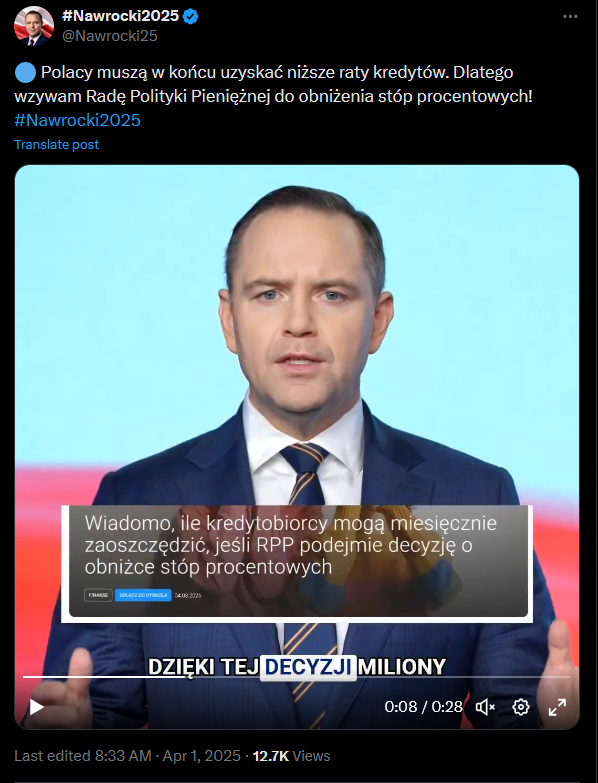Click the Translate post link

56,144
